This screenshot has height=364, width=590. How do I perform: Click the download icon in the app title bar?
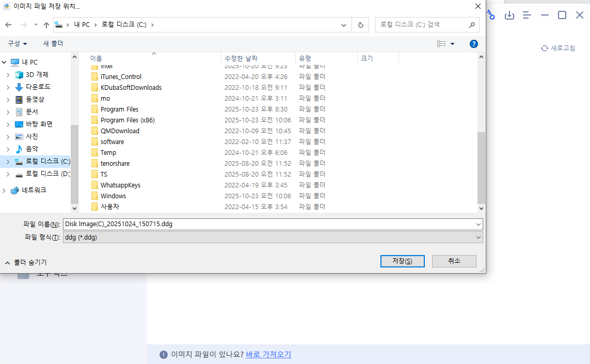click(509, 15)
